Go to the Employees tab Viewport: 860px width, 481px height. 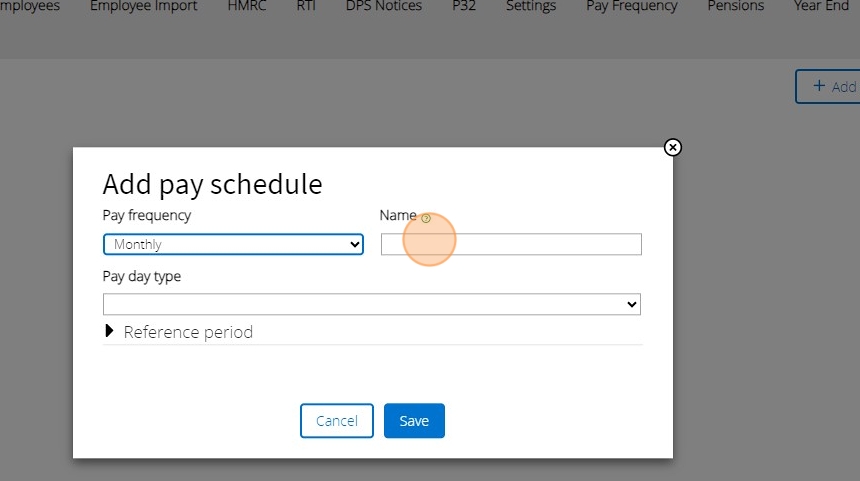30,6
